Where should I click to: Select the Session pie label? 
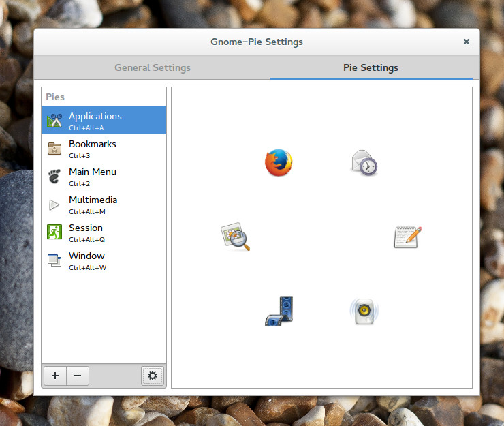pos(86,228)
